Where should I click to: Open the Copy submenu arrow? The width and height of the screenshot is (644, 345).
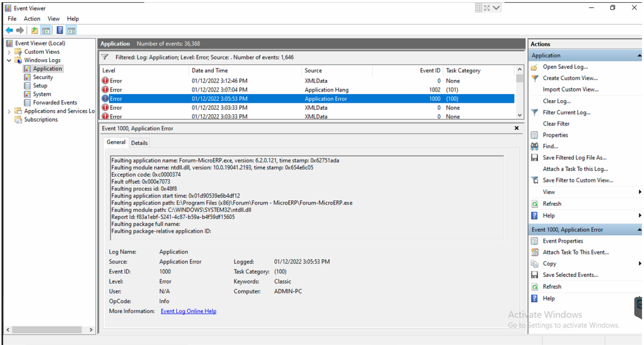(x=640, y=263)
